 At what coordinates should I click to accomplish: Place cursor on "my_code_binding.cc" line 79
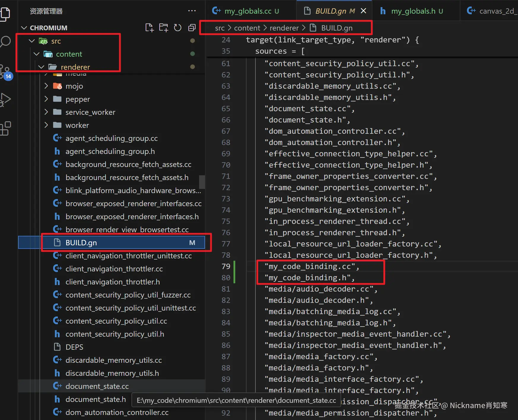coord(312,266)
